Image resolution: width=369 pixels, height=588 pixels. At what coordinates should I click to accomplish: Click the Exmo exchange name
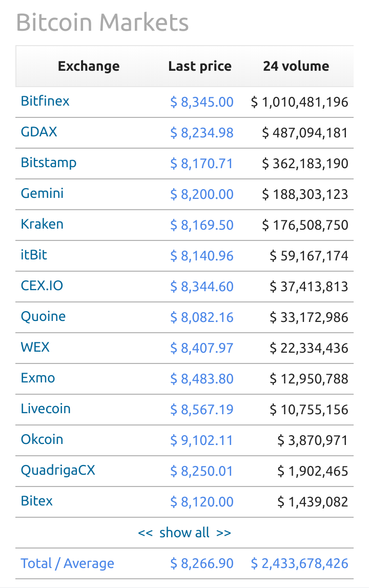point(38,378)
